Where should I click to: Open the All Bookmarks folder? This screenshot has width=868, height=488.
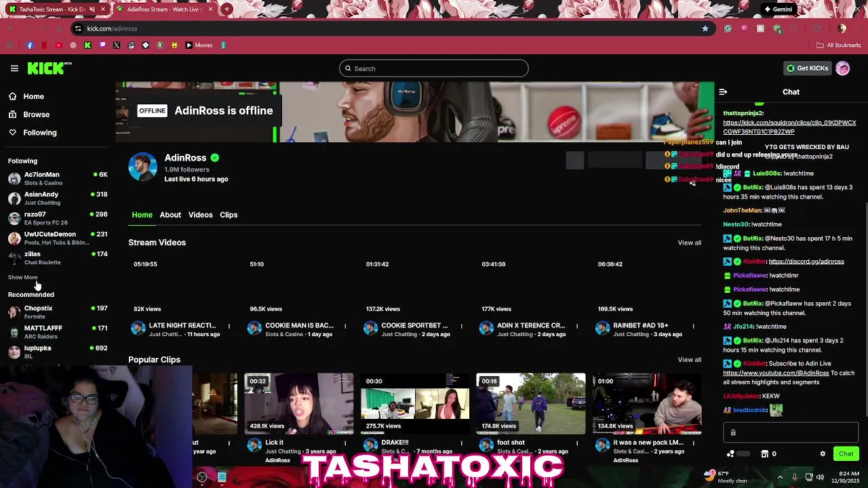(x=839, y=45)
